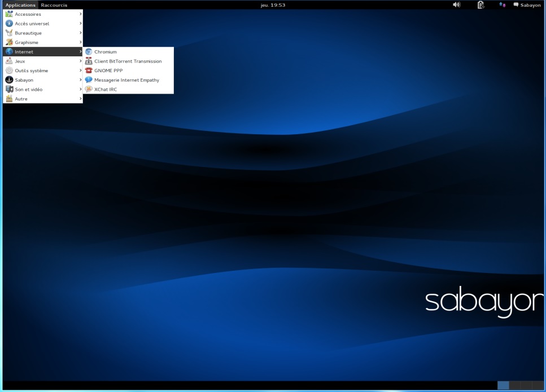
Task: Expand the Son et vidéo submenu arrow
Action: tap(80, 89)
